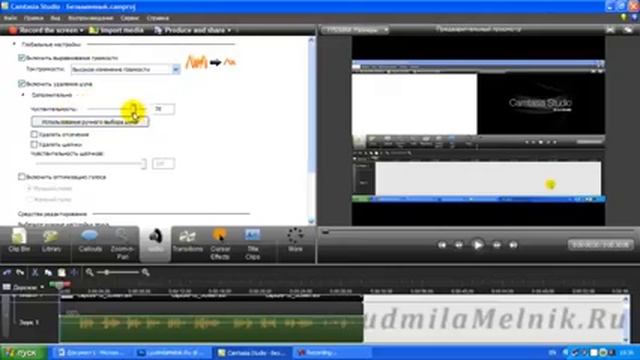
Task: Open the preview size dropdown
Action: (x=355, y=30)
